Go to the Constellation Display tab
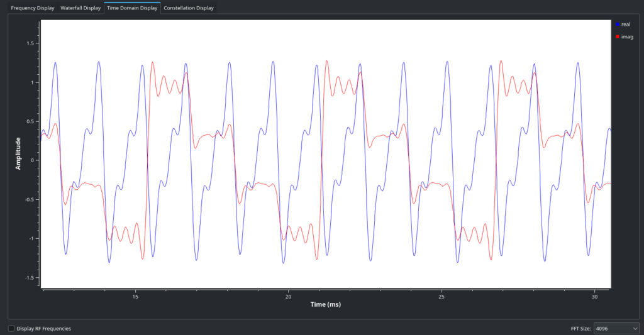The image size is (644, 335). point(188,8)
